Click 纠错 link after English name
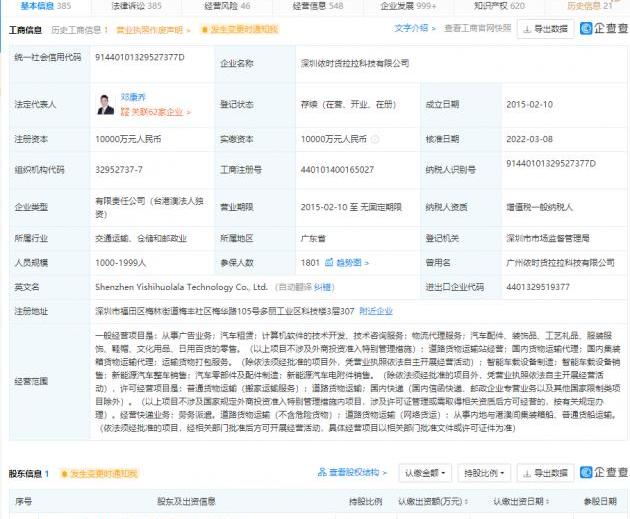630x519 pixels. point(323,287)
